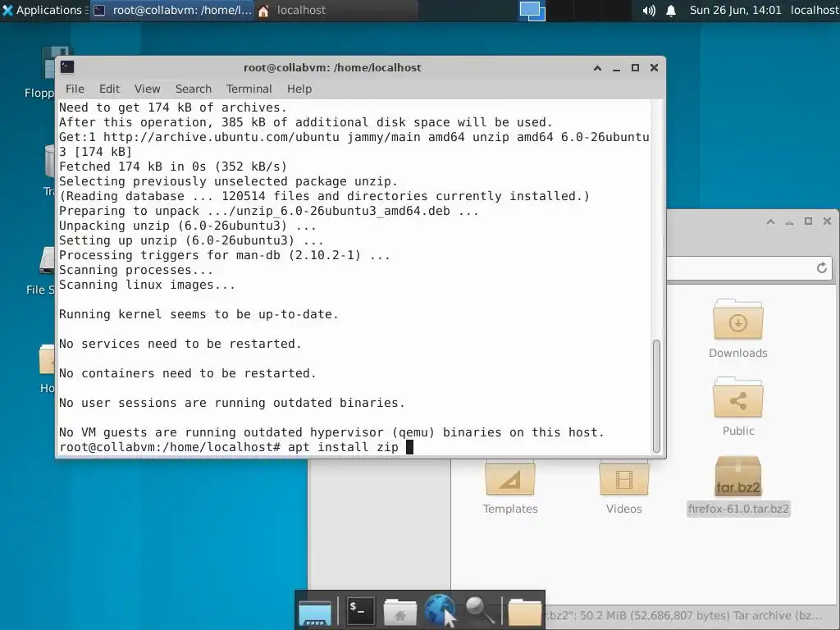Open the terminal View menu
Image resolution: width=840 pixels, height=630 pixels.
(x=148, y=89)
